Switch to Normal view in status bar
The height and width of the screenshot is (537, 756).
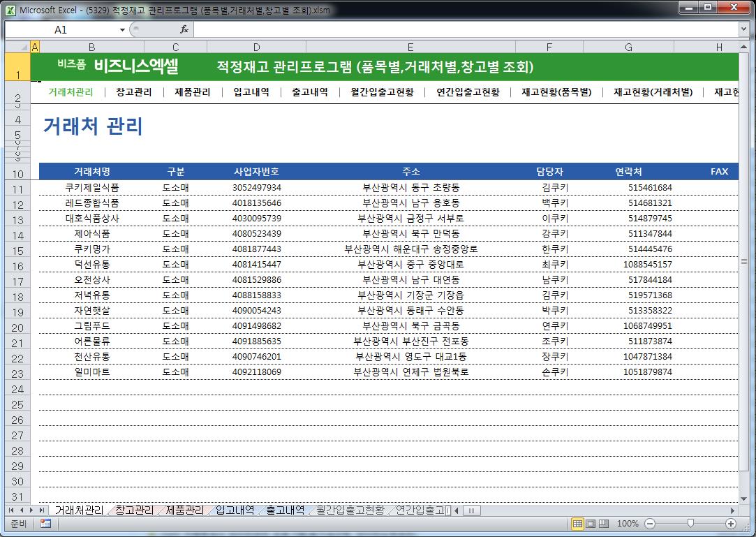pyautogui.click(x=577, y=524)
